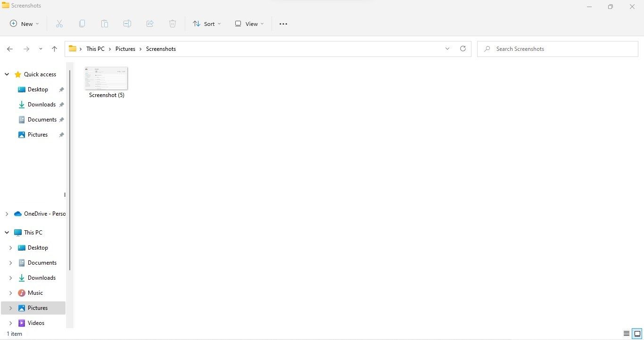The height and width of the screenshot is (340, 644).
Task: Click the Copy icon in toolbar
Action: 82,24
